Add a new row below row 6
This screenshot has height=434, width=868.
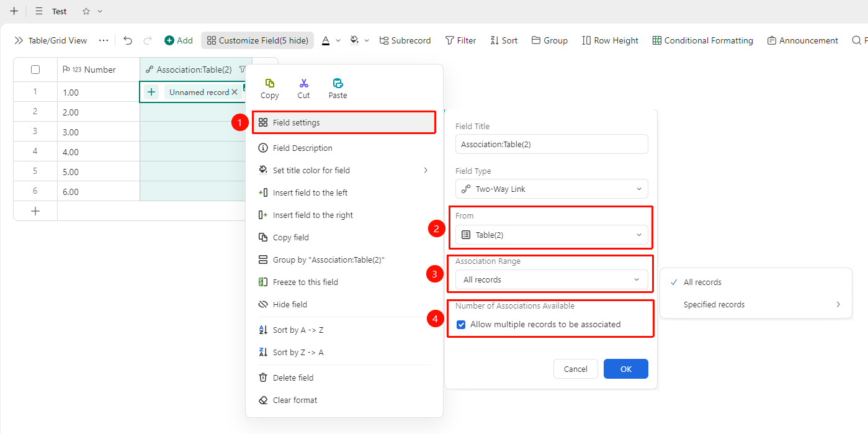click(x=35, y=211)
